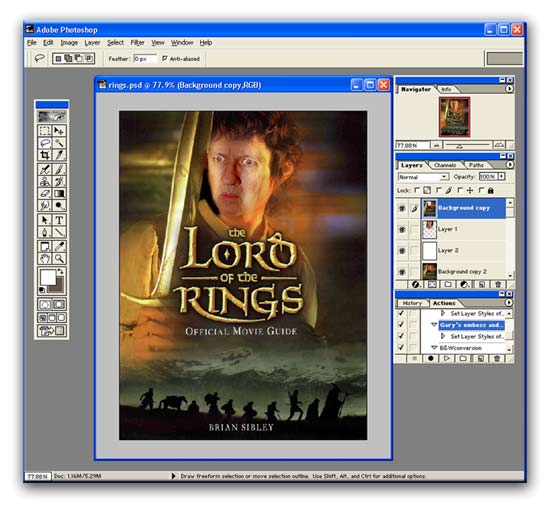The width and height of the screenshot is (550, 506).
Task: Select the Clone Stamp tool
Action: (x=45, y=181)
